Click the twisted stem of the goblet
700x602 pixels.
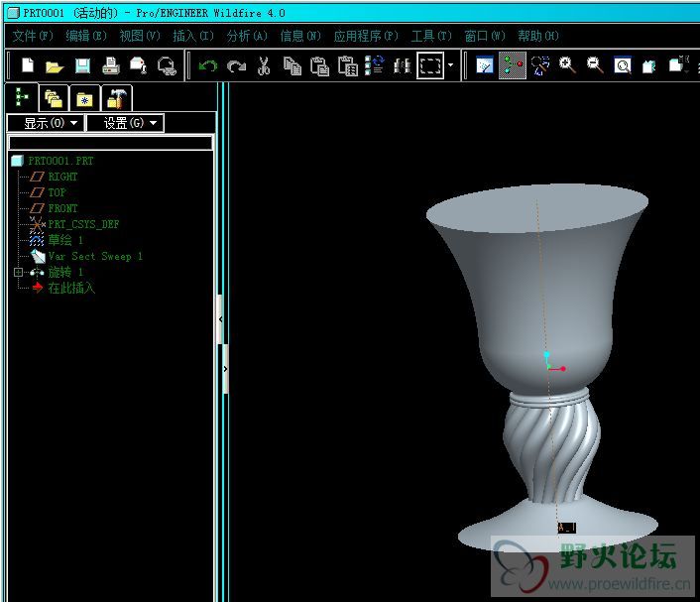coord(552,451)
